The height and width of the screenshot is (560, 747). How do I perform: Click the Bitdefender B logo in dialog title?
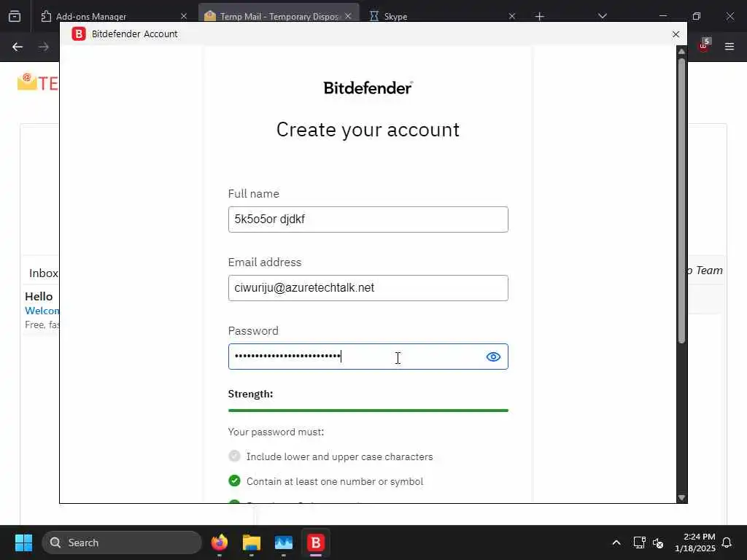[79, 34]
